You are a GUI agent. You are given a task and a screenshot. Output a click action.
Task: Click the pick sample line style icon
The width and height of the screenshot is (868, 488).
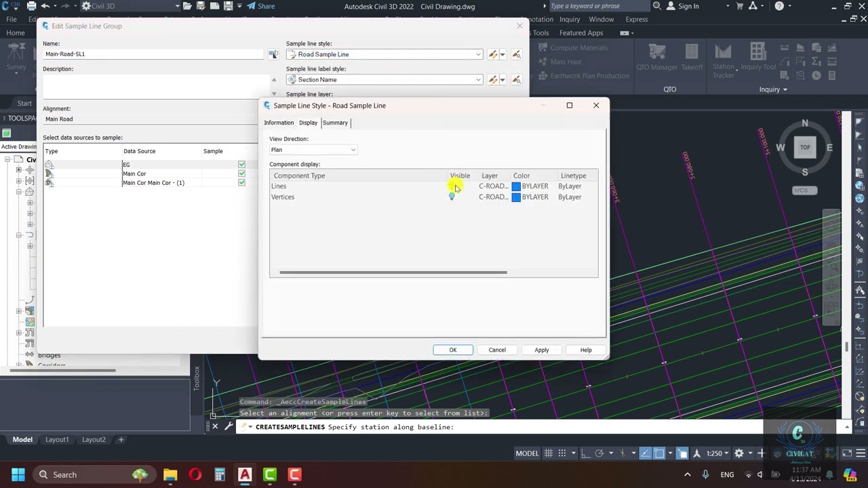(x=516, y=54)
